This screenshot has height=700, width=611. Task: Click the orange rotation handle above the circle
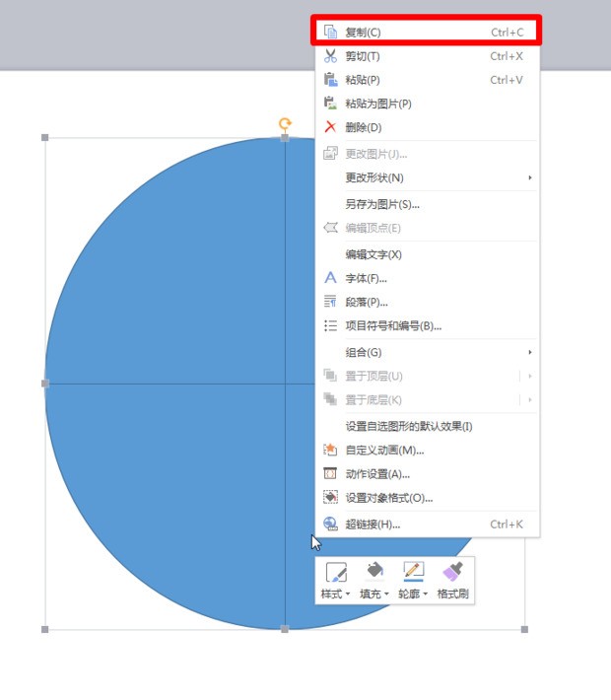click(x=285, y=123)
